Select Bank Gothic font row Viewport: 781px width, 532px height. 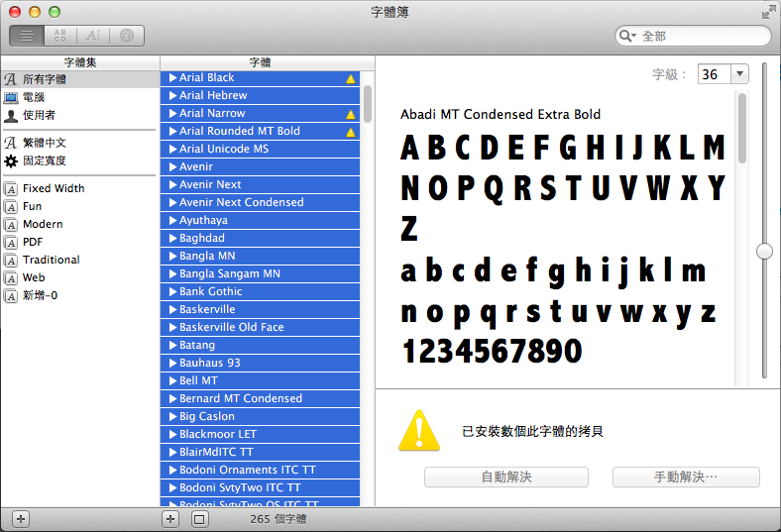click(260, 291)
